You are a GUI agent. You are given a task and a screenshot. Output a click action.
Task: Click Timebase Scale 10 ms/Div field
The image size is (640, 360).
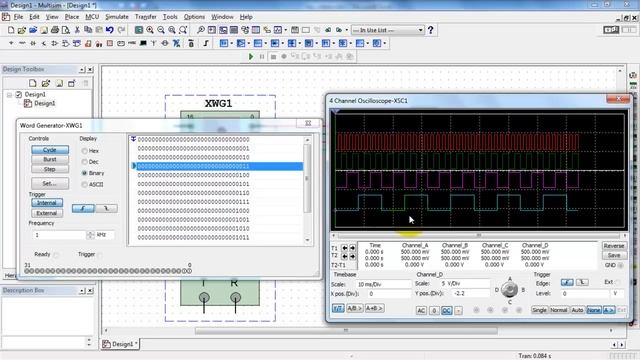384,284
